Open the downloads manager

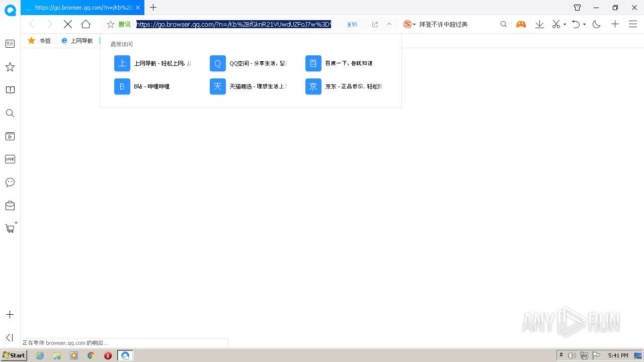click(539, 24)
